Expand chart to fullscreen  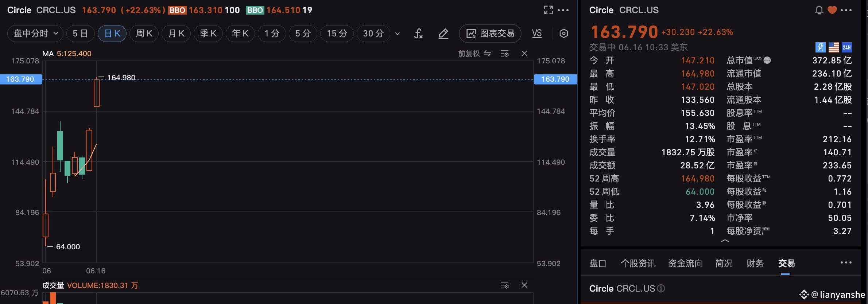[548, 10]
